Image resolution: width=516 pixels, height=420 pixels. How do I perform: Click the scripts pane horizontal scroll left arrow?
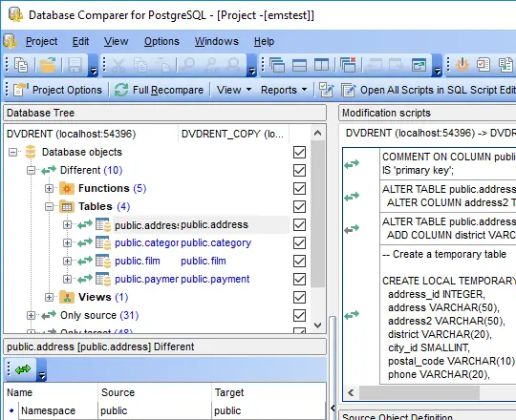[351, 392]
